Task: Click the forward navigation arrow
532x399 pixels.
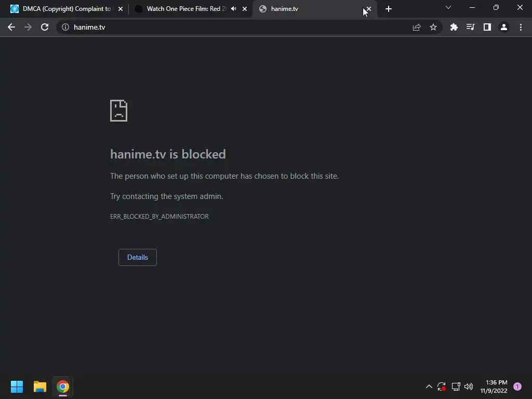Action: (28, 27)
